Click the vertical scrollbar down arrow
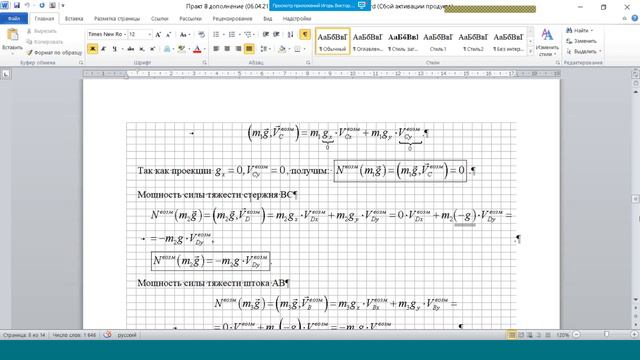The image size is (640, 360). (636, 300)
